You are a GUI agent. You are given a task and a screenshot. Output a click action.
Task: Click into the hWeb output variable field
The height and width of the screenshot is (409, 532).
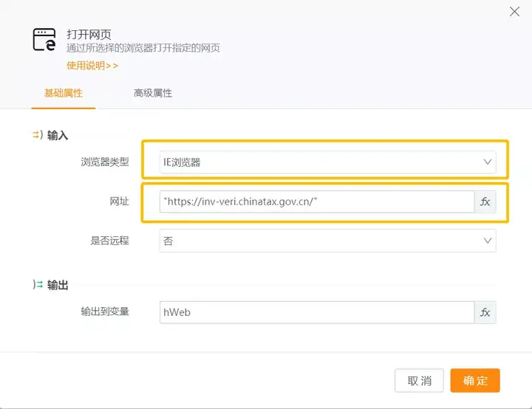coord(316,312)
